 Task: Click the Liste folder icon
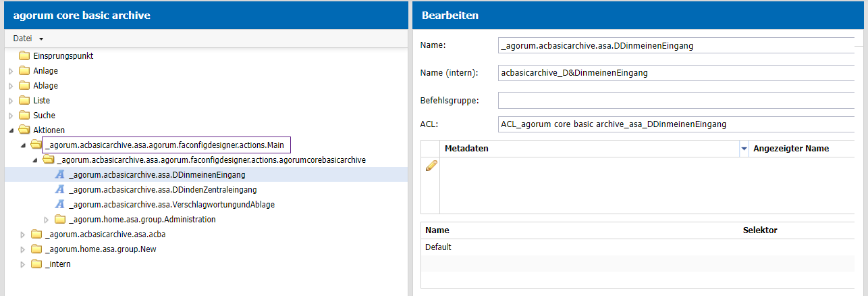[x=24, y=100]
